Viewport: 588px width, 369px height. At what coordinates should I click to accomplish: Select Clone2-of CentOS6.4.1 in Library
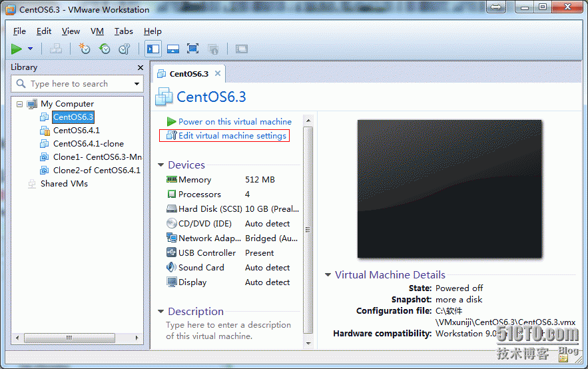click(97, 171)
